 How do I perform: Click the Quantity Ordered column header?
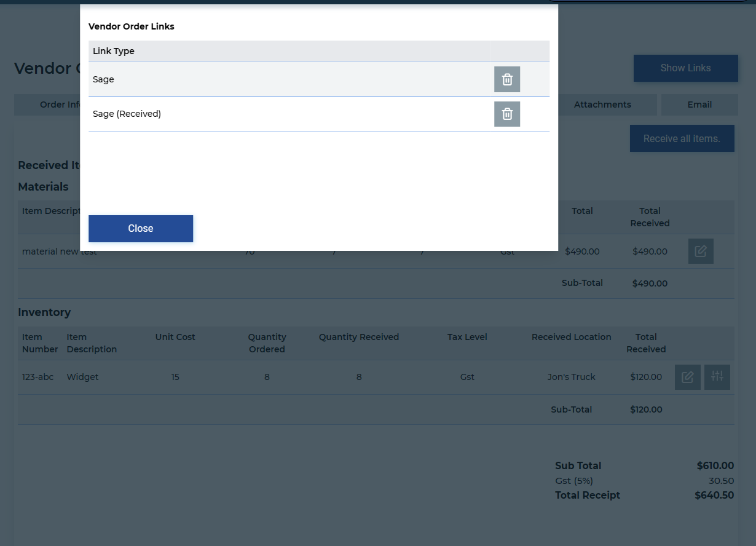coord(267,343)
